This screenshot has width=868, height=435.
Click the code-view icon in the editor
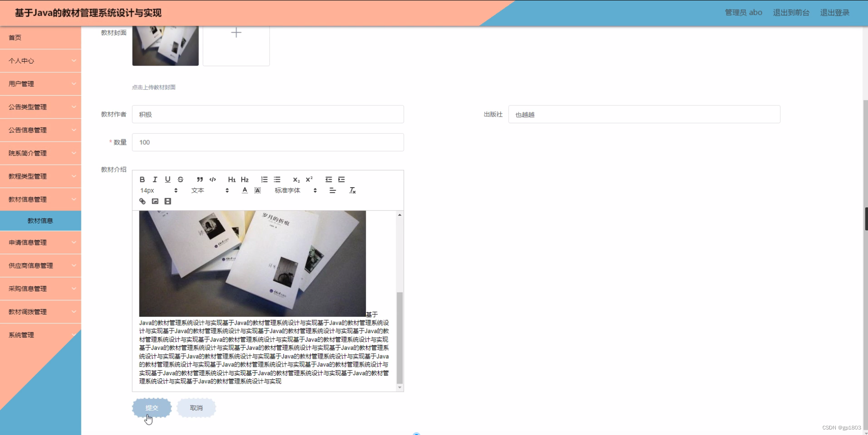(x=212, y=179)
